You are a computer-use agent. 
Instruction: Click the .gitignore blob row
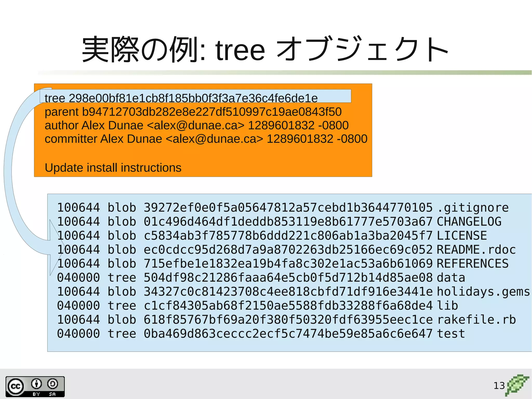point(283,207)
